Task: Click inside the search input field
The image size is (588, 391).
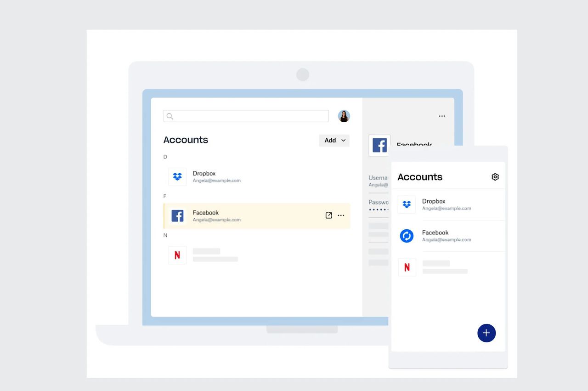Action: point(246,116)
